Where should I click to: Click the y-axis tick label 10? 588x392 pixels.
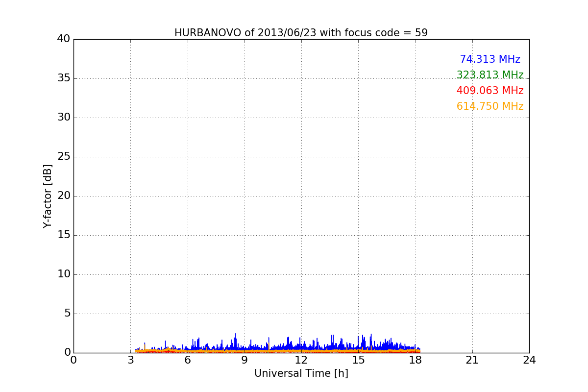click(x=64, y=274)
